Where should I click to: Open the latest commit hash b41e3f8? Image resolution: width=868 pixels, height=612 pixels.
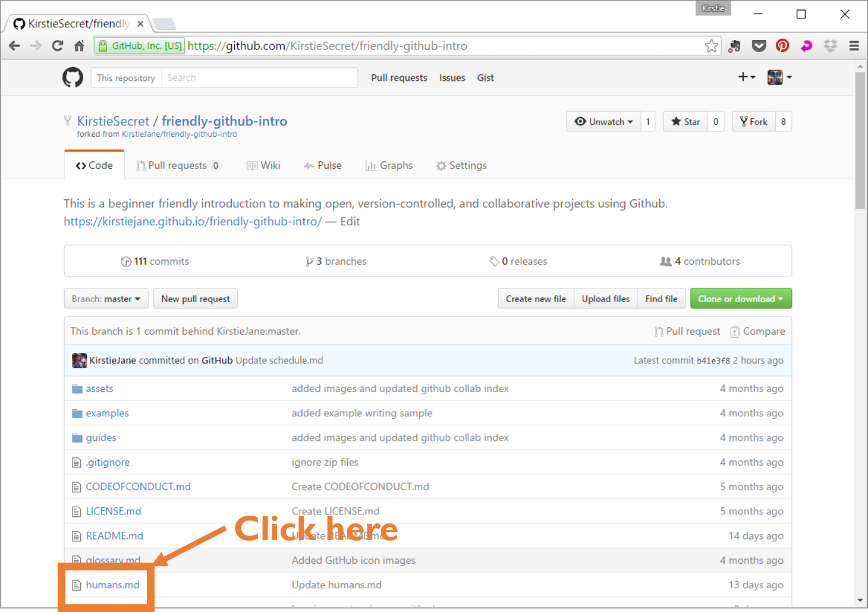(713, 360)
